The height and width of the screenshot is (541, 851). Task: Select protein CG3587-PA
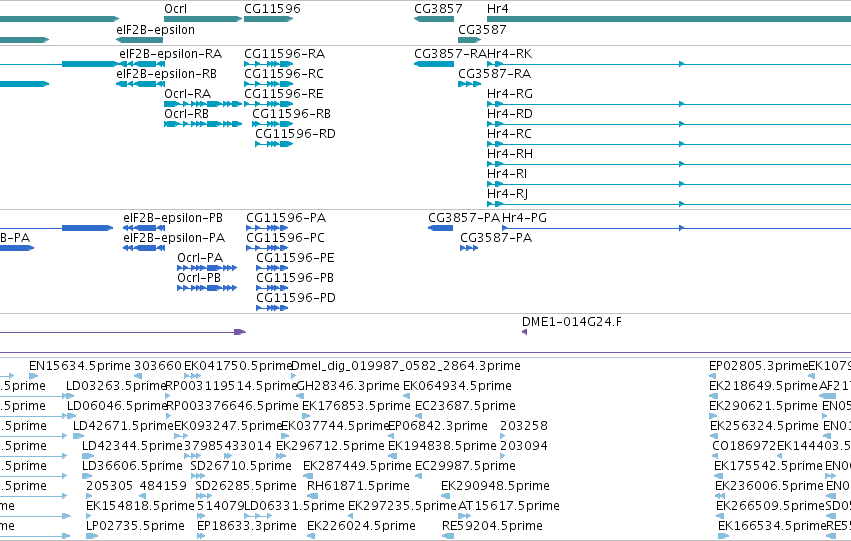click(x=496, y=238)
